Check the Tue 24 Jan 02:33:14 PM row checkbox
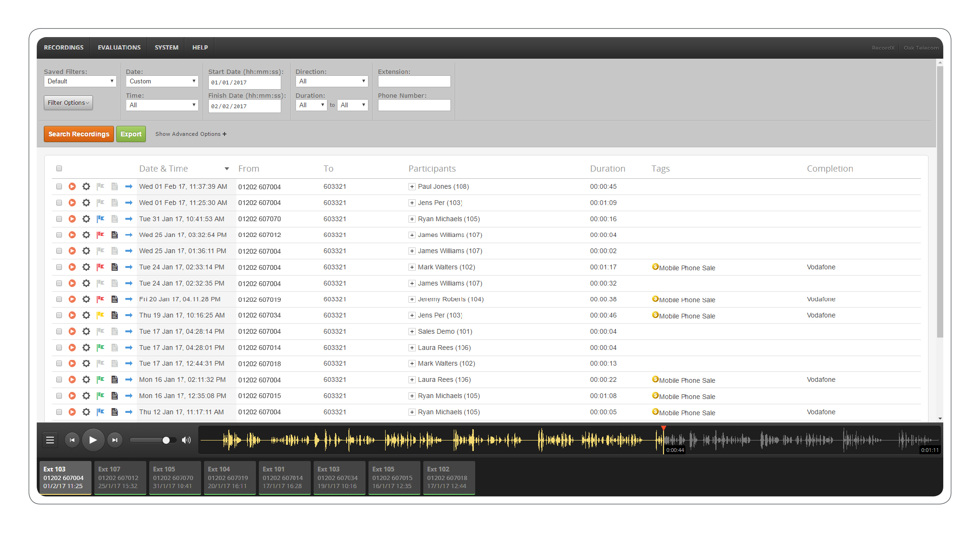 click(59, 267)
